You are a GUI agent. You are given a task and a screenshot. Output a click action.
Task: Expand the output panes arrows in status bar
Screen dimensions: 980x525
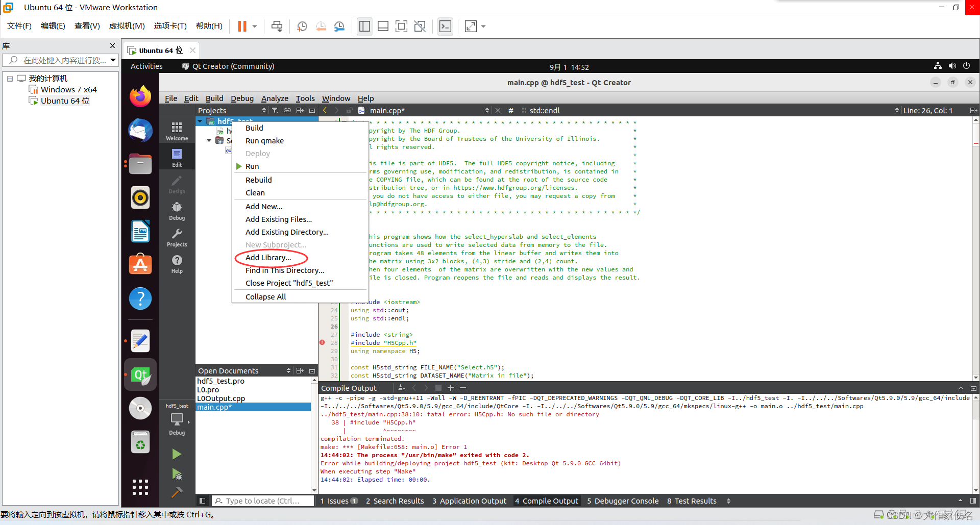click(728, 501)
